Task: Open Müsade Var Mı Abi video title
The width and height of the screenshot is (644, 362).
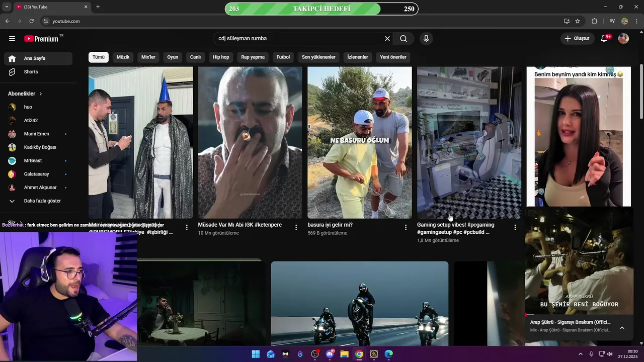Action: (240, 225)
